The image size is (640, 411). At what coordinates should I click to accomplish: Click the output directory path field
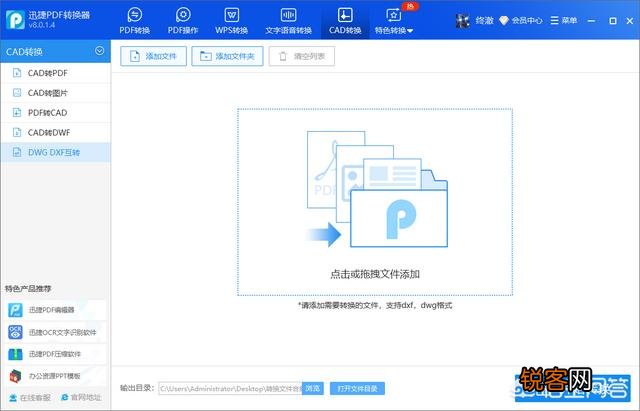230,389
